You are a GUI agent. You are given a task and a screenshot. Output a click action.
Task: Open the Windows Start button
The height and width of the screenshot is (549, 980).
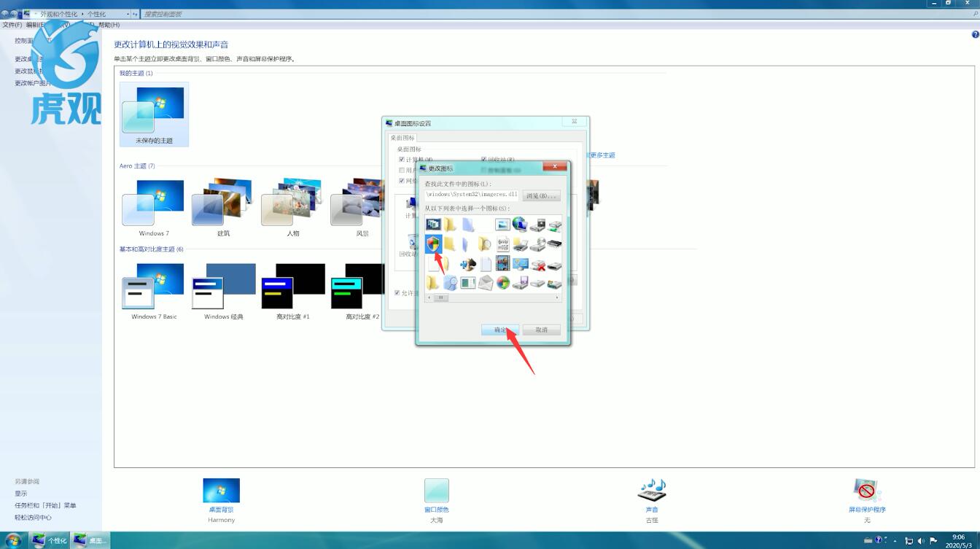tap(13, 540)
